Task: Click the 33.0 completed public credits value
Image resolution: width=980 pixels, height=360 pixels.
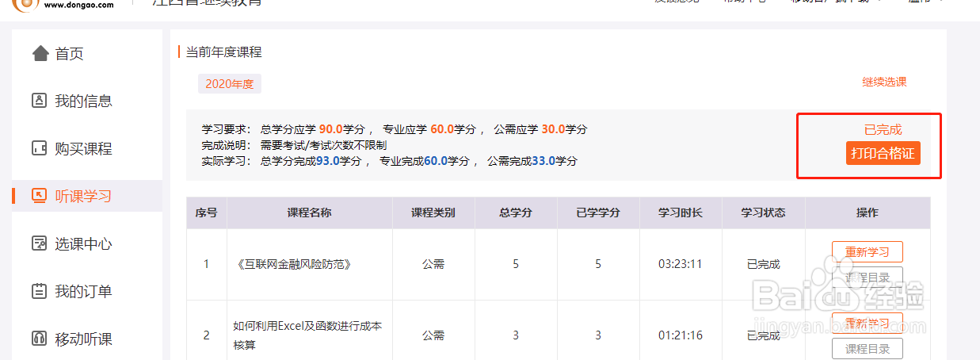Action: point(543,160)
